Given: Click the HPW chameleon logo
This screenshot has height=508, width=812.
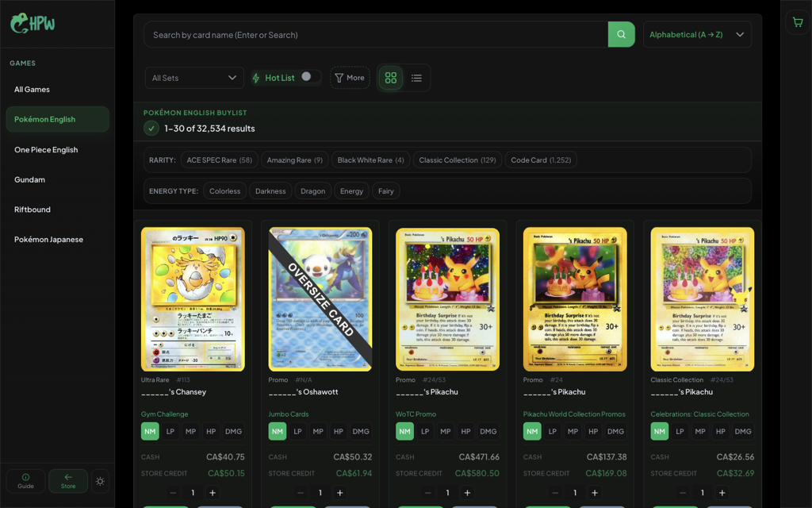Looking at the screenshot, I should [33, 23].
